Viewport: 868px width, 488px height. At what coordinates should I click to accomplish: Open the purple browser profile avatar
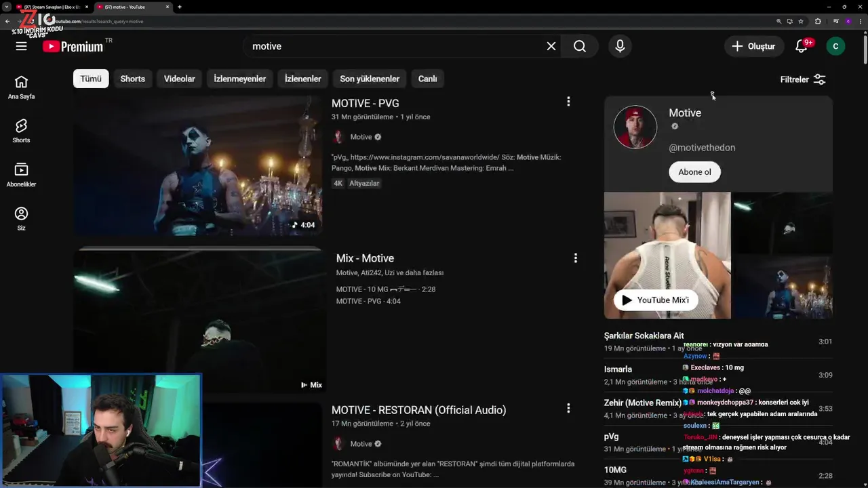coord(848,21)
